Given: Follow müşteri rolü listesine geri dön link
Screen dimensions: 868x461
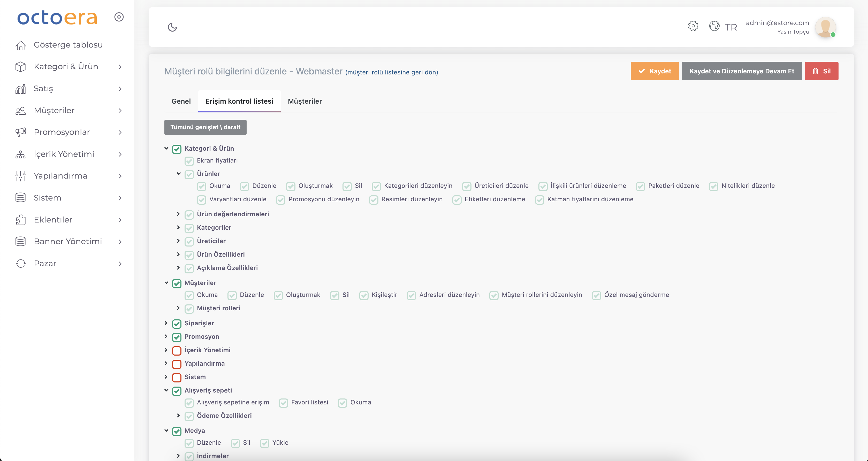Looking at the screenshot, I should [392, 72].
